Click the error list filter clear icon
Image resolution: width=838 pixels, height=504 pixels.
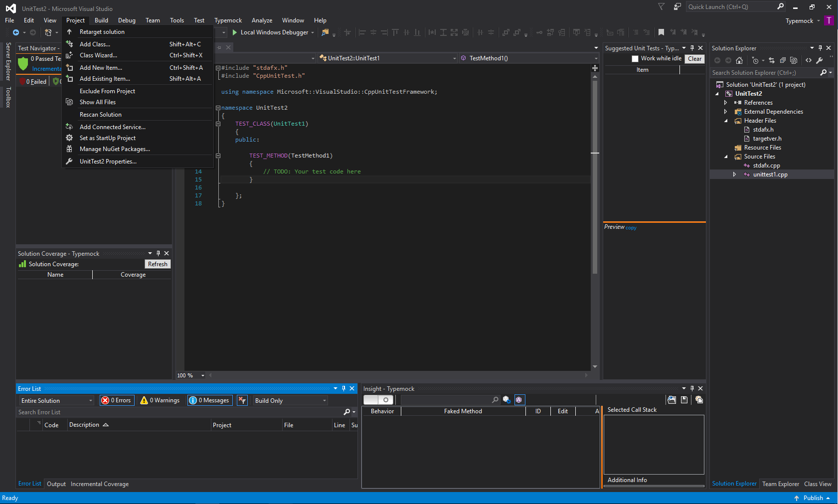tap(242, 400)
